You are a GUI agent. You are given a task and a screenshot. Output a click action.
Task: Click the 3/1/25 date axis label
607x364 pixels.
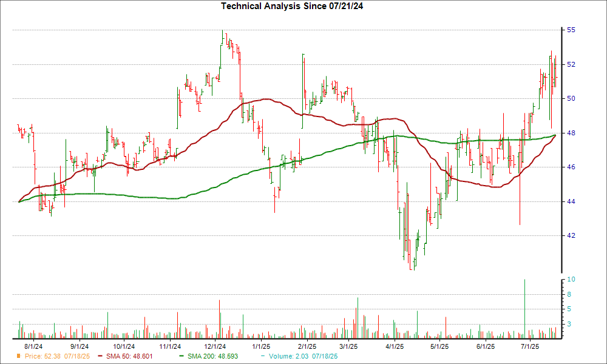click(x=348, y=346)
